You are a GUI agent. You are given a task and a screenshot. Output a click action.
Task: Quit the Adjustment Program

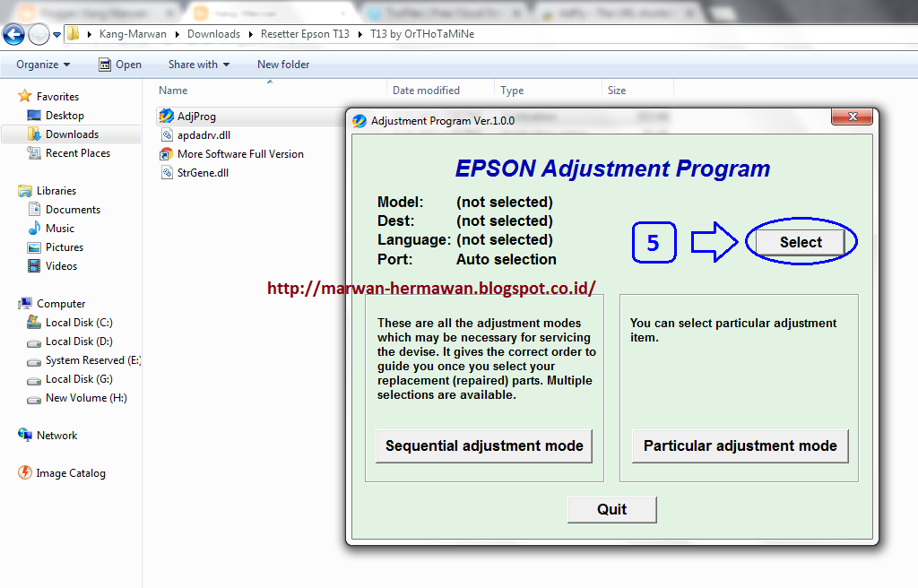click(x=611, y=509)
